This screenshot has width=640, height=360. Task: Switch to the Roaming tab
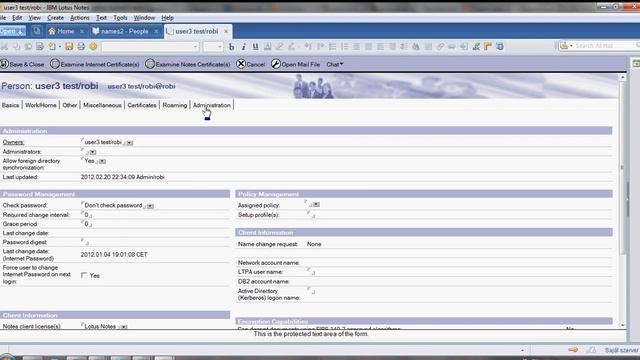(x=174, y=105)
